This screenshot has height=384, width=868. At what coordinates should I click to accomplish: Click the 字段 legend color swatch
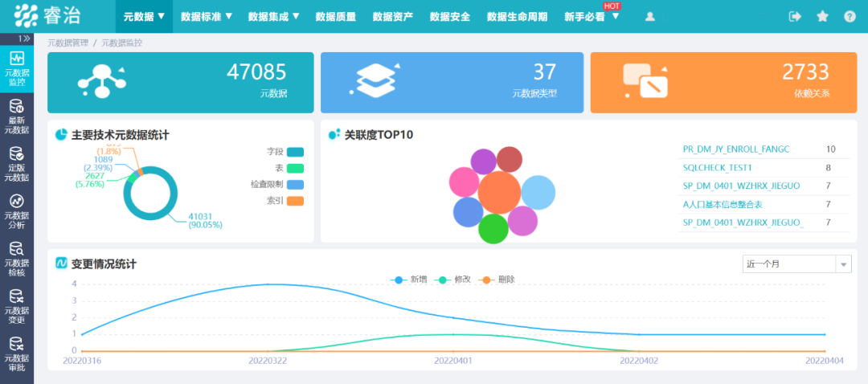295,152
